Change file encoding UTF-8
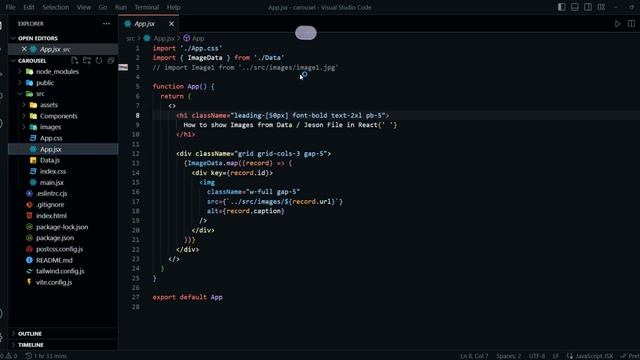 pyautogui.click(x=537, y=356)
